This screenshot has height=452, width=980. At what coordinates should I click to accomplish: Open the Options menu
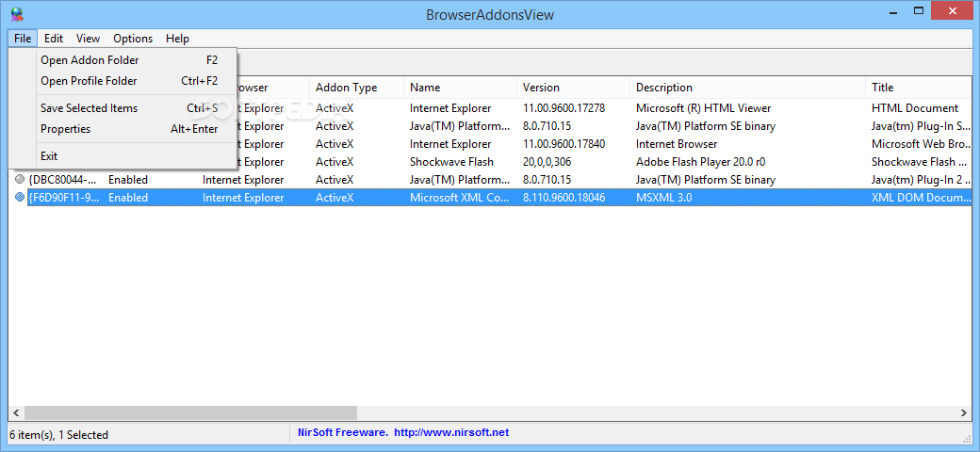coord(133,38)
